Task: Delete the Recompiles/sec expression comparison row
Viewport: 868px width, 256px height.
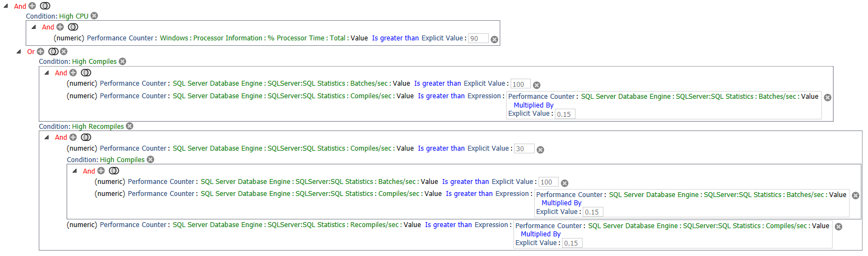Action: [x=839, y=227]
